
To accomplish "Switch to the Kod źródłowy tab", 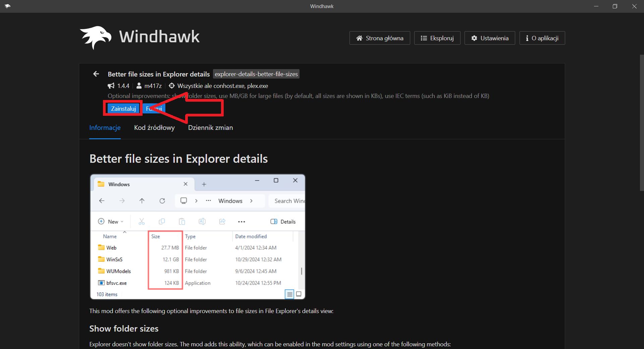I will coord(154,128).
